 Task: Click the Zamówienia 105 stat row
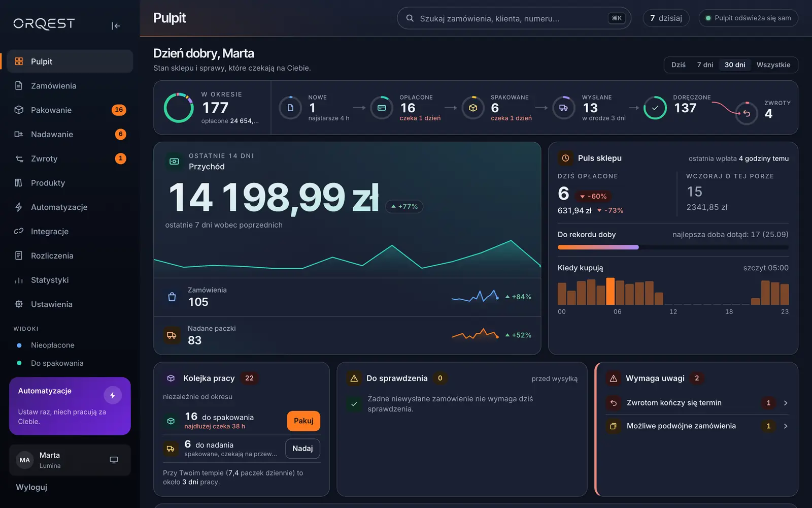[348, 297]
